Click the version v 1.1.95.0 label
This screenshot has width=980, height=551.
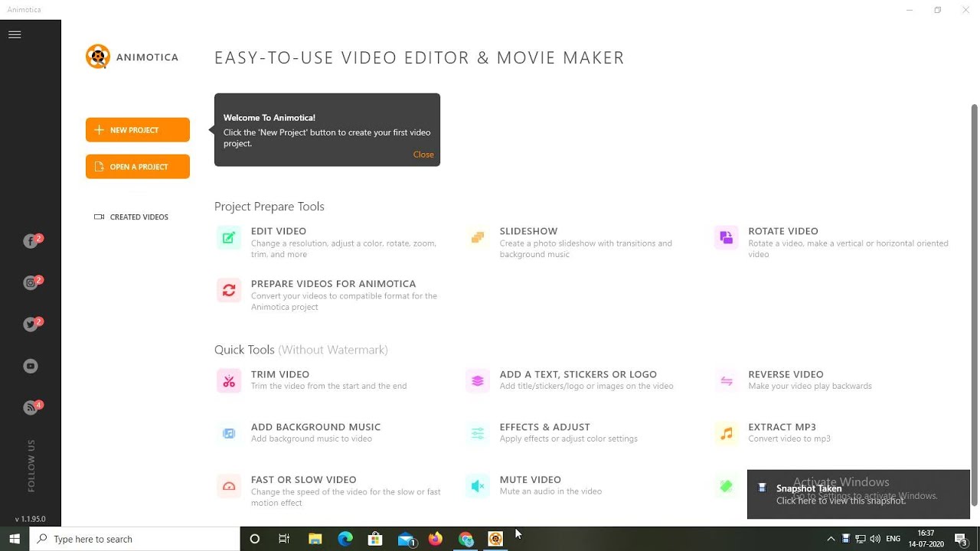(31, 519)
